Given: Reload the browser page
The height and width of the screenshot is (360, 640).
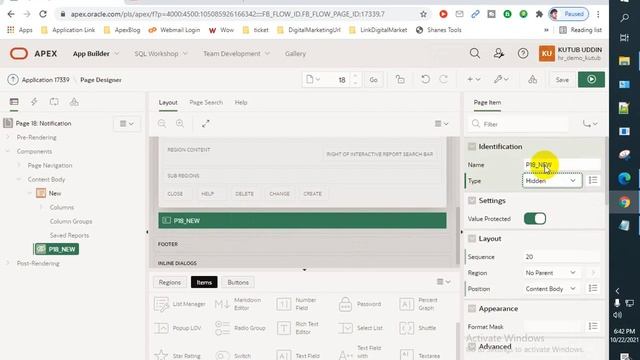Looking at the screenshot, I should click(43, 14).
